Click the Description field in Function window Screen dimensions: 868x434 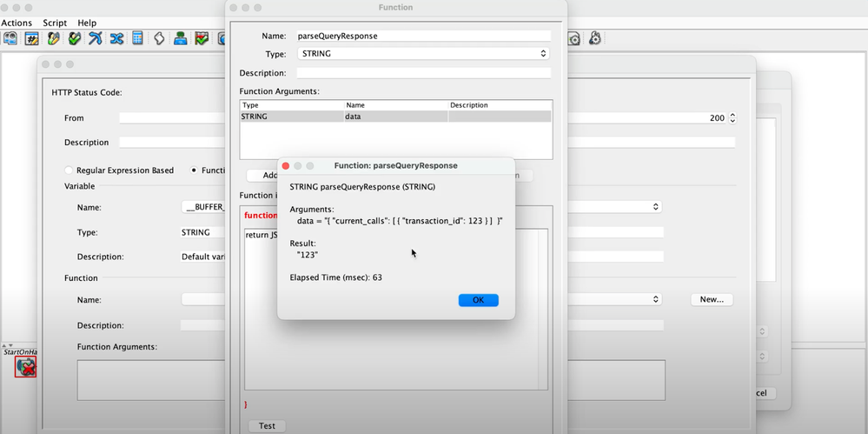pyautogui.click(x=423, y=72)
